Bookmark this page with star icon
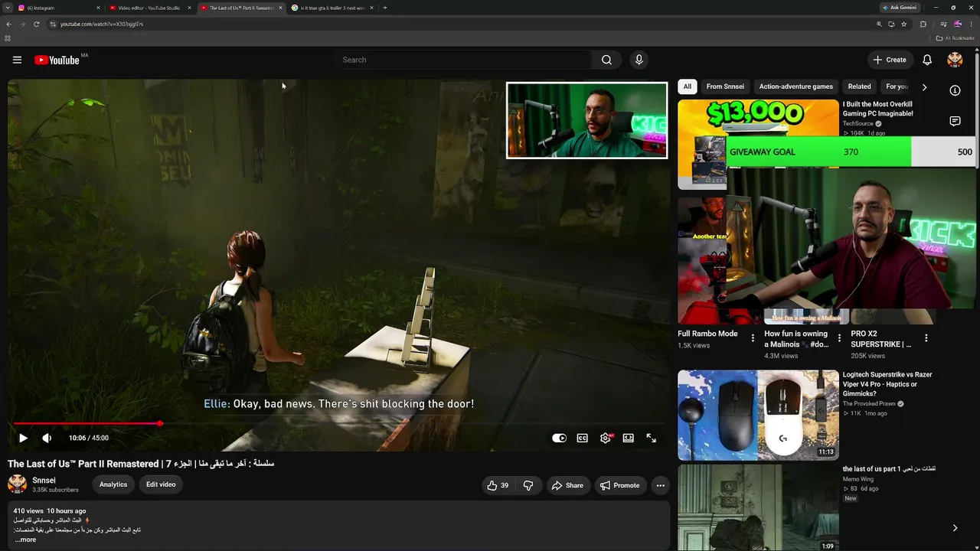Image resolution: width=980 pixels, height=551 pixels. pos(903,24)
